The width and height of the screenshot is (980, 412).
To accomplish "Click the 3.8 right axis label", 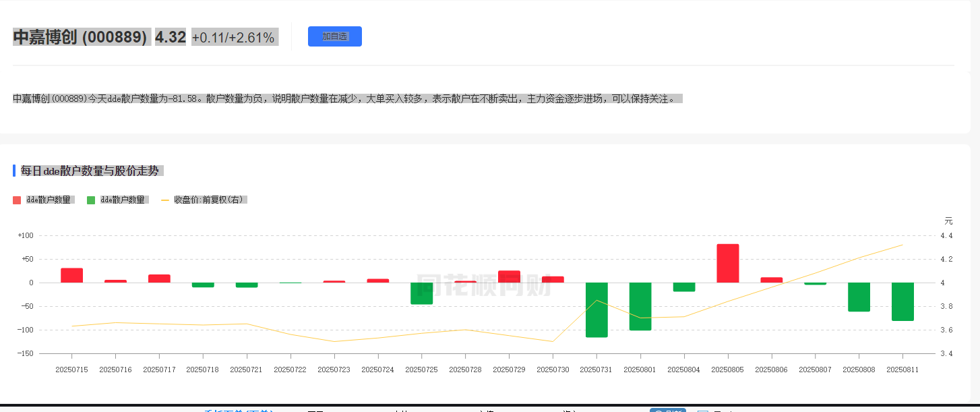I will [x=946, y=306].
